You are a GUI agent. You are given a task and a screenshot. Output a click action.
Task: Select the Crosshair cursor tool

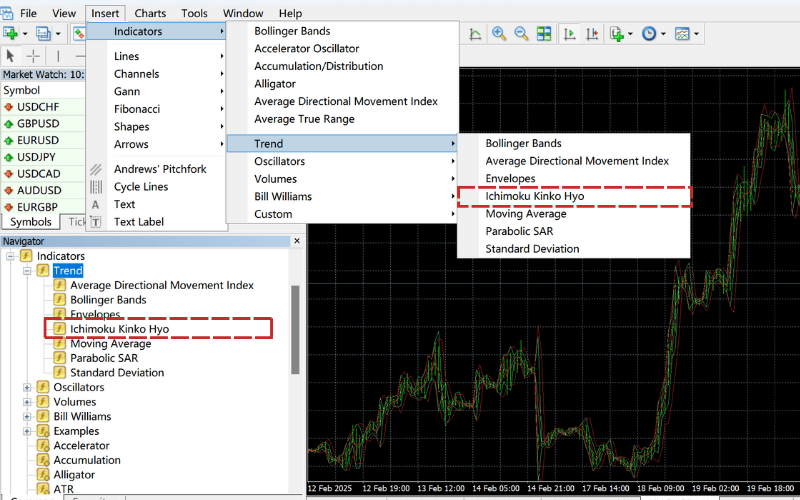pos(33,56)
